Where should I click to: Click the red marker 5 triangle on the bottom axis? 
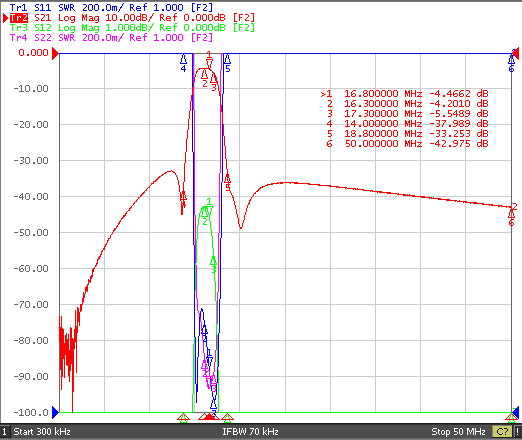(227, 417)
